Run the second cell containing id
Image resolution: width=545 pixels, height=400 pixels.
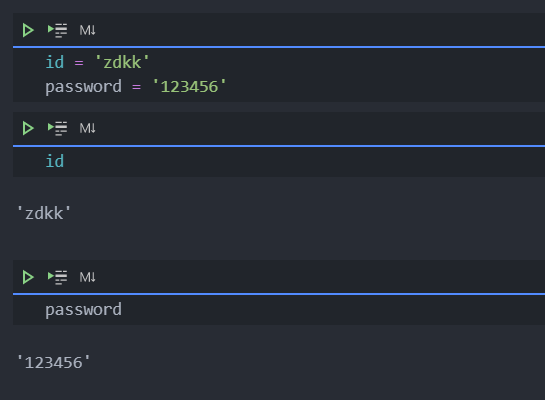tap(28, 128)
